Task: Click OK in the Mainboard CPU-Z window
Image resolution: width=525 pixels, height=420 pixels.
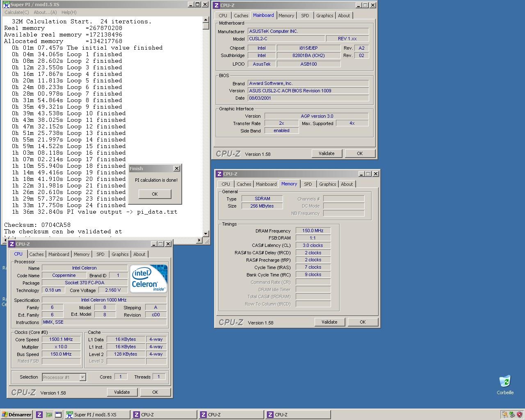Action: point(360,153)
